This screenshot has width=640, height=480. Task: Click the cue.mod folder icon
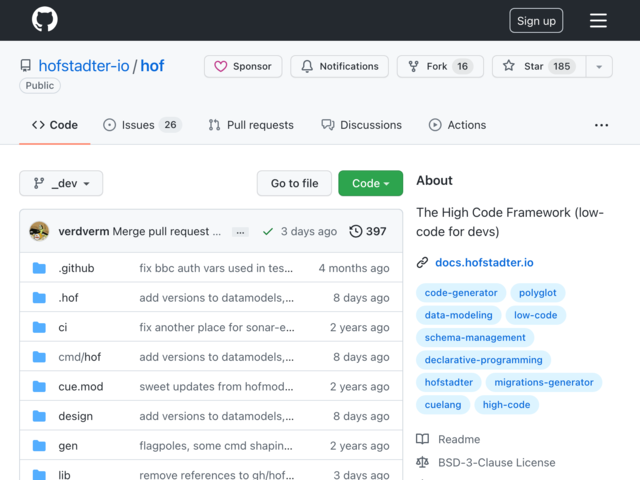(39, 387)
